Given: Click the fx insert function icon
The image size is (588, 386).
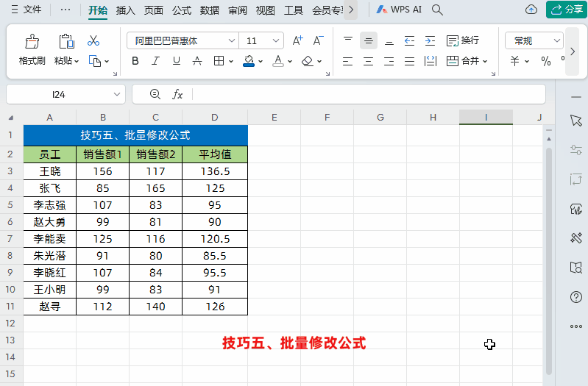Looking at the screenshot, I should click(177, 94).
